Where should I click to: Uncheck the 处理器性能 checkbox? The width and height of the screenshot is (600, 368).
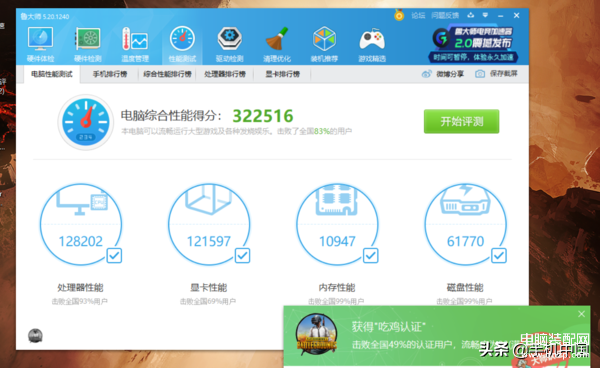click(x=114, y=256)
